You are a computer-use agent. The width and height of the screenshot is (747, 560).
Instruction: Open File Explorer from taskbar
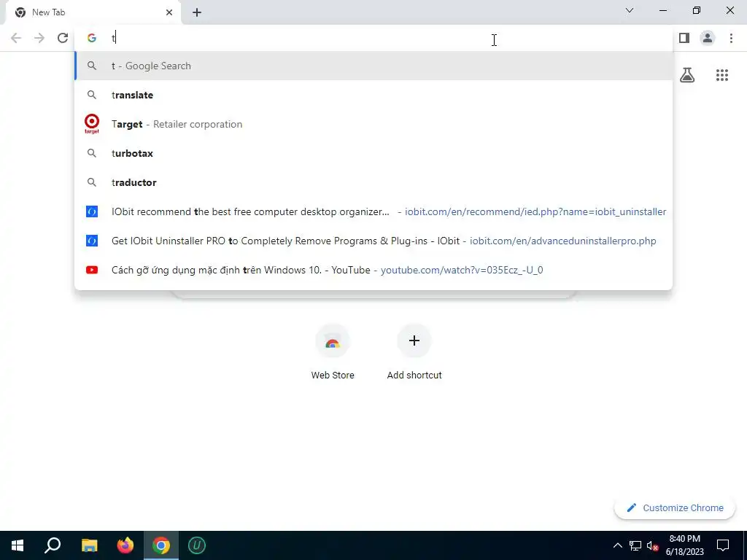point(89,545)
